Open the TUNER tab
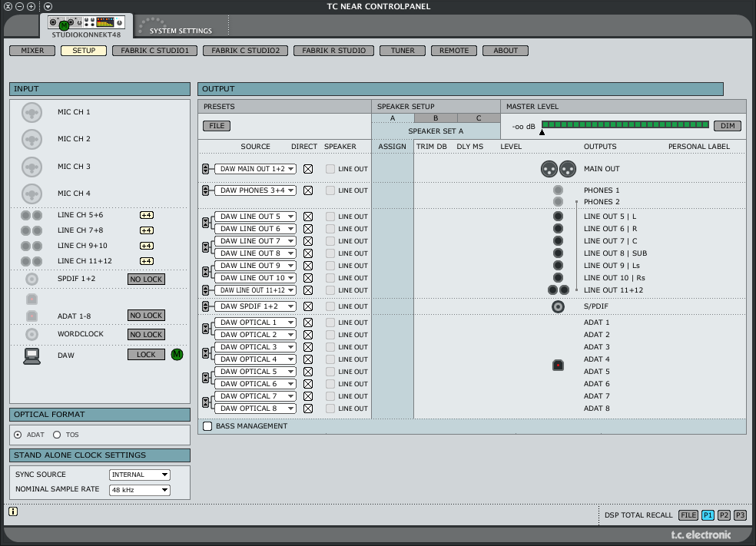Viewport: 756px width, 546px height. coord(403,51)
